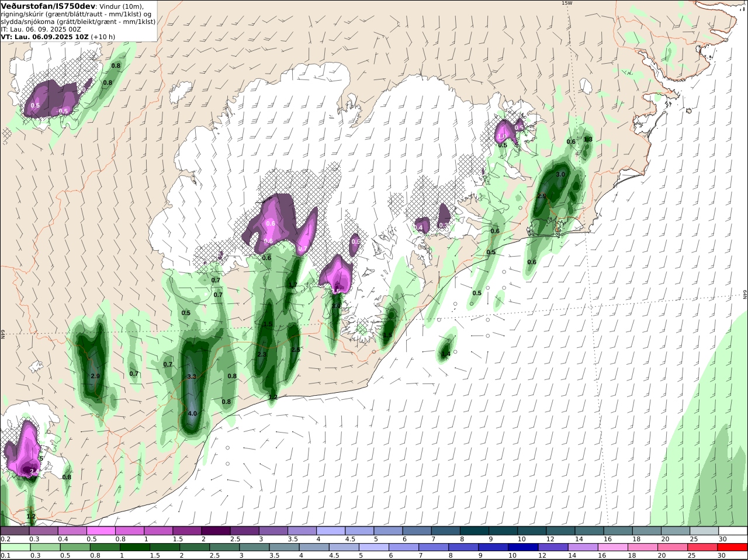Click the '30' label in the snow legend row
Screen dimensions: 748x560
722,539
